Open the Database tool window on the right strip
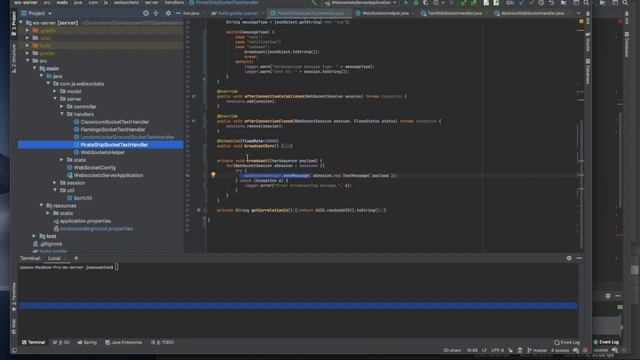 pyautogui.click(x=588, y=71)
